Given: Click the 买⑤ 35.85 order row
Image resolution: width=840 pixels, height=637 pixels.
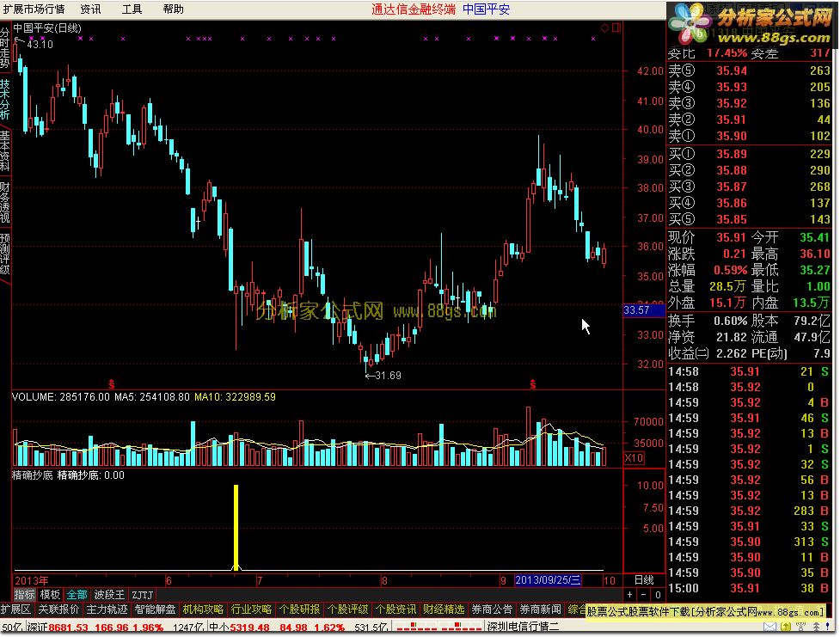Looking at the screenshot, I should point(749,220).
